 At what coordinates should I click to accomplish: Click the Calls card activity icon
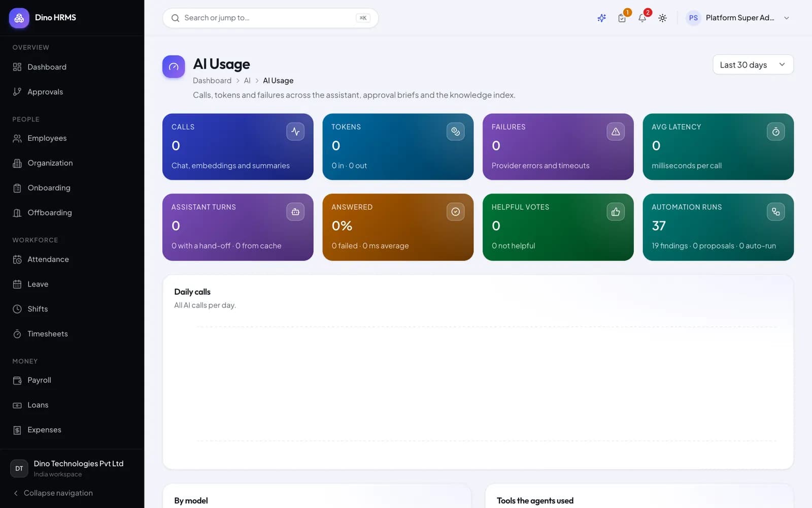pyautogui.click(x=295, y=132)
